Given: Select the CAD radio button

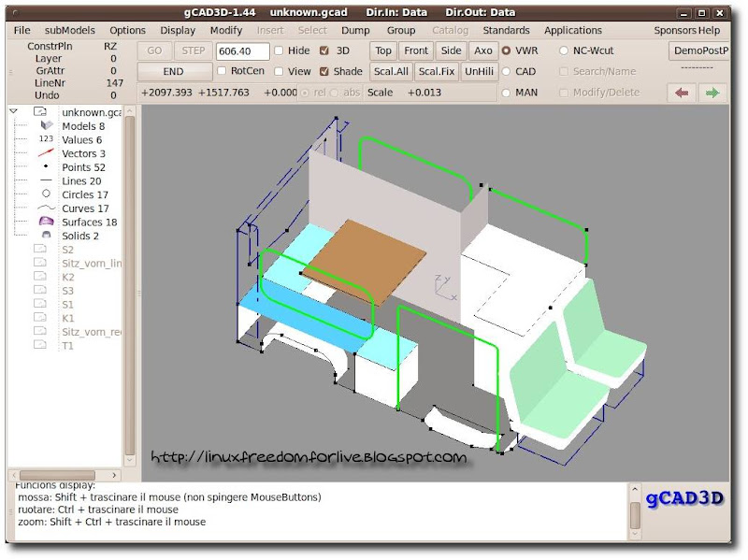Looking at the screenshot, I should pyautogui.click(x=507, y=71).
